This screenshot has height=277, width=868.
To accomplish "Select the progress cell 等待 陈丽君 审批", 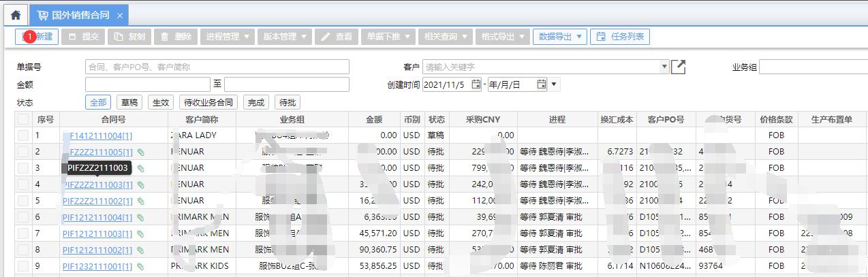I will click(557, 266).
